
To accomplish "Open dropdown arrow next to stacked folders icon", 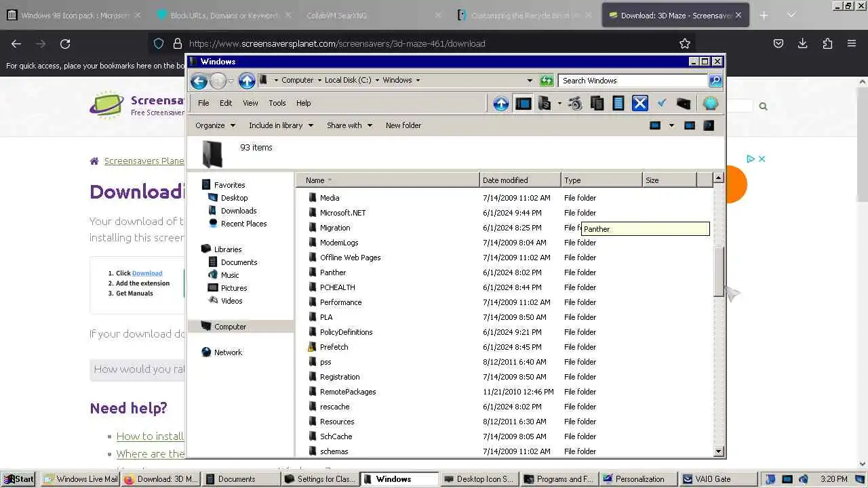I will coord(559,104).
